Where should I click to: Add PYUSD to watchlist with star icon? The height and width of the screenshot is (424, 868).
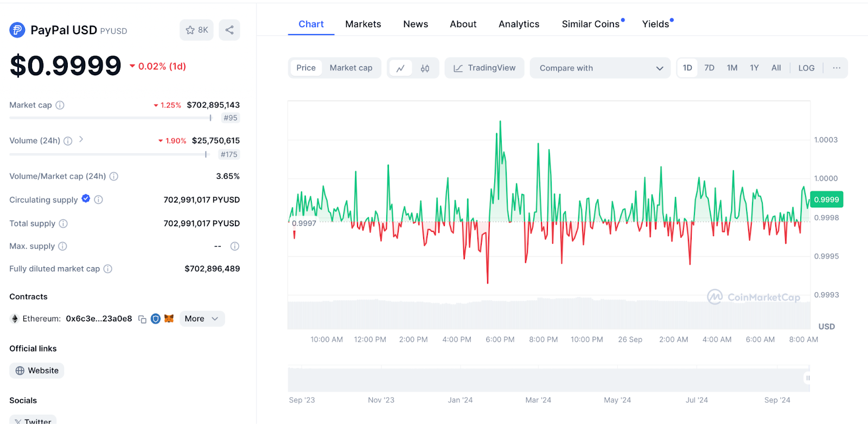(196, 30)
